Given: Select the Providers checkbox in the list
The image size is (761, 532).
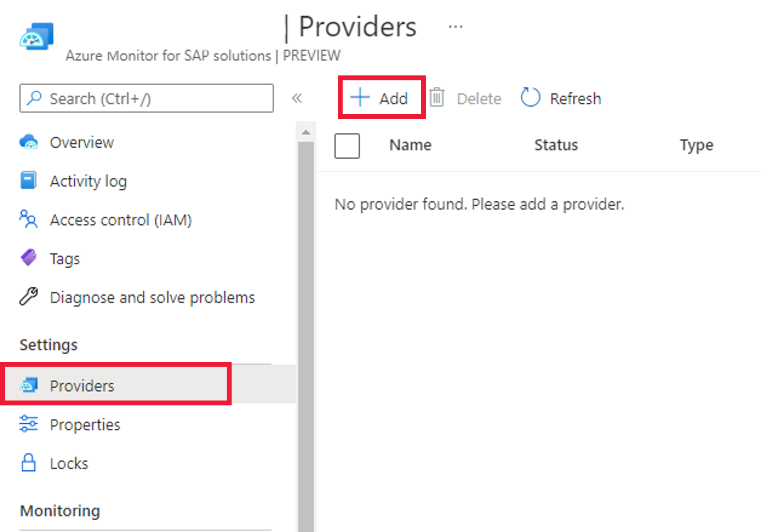Looking at the screenshot, I should tap(347, 146).
